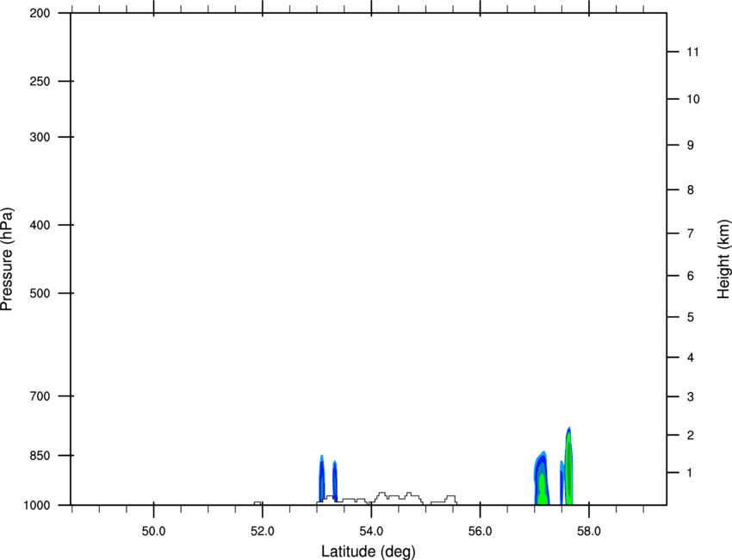The image size is (732, 560).
Task: Click the 6 km height label
Action: coord(691,276)
